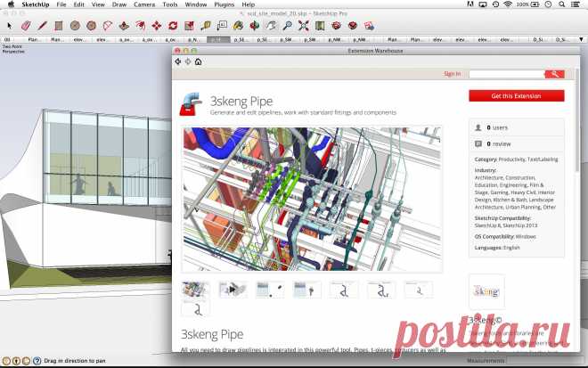Select the thumbnail in the second row

tap(195, 309)
